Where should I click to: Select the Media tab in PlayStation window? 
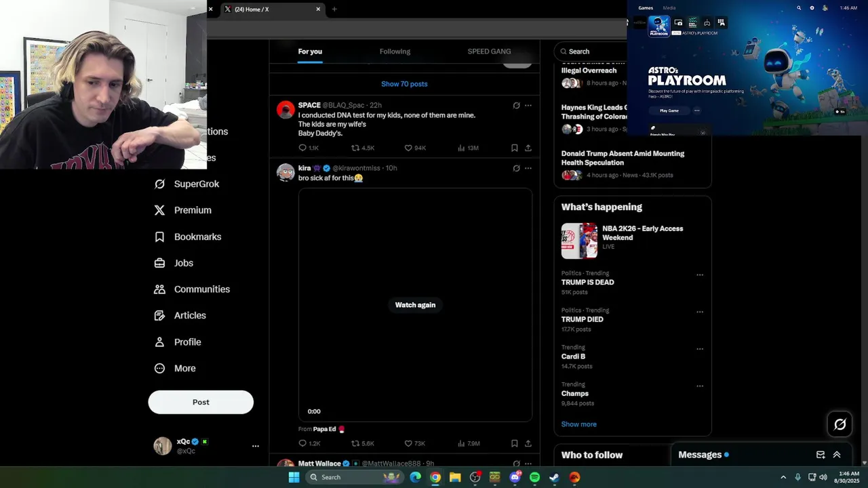click(x=669, y=8)
